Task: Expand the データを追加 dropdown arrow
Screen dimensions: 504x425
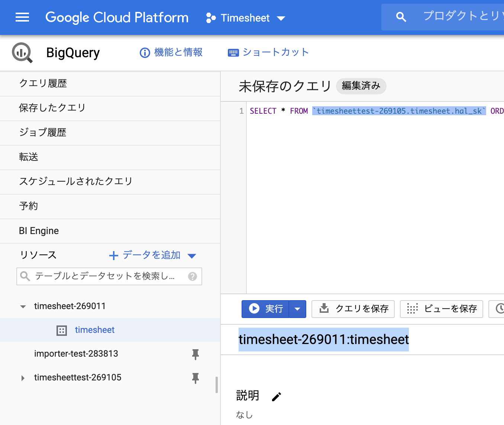Action: pyautogui.click(x=192, y=256)
